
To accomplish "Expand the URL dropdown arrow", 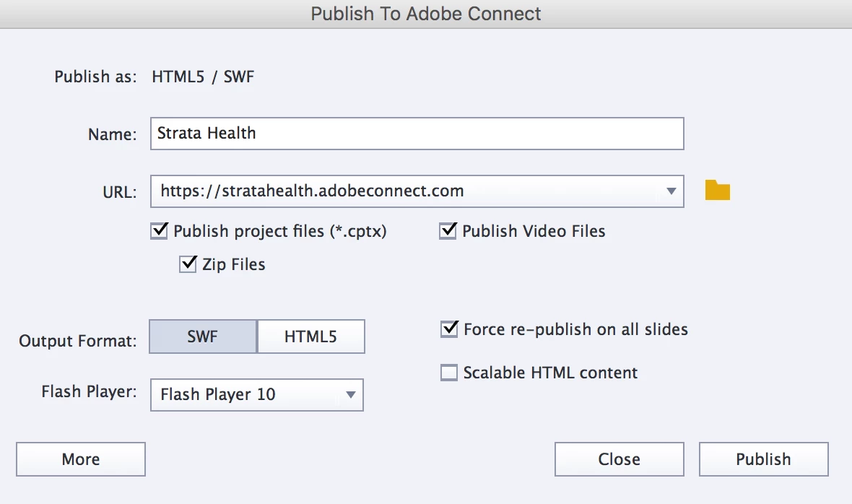I will 671,191.
